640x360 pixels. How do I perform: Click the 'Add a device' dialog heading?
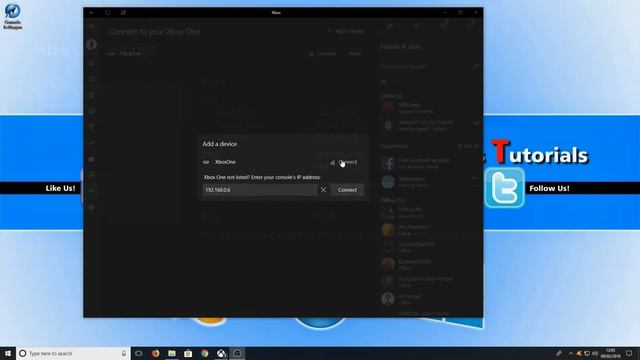point(220,144)
